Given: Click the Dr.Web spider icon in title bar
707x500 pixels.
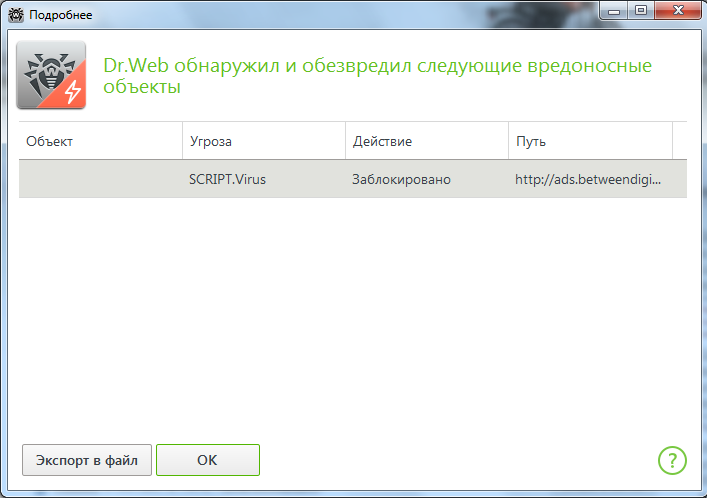Looking at the screenshot, I should click(x=16, y=15).
